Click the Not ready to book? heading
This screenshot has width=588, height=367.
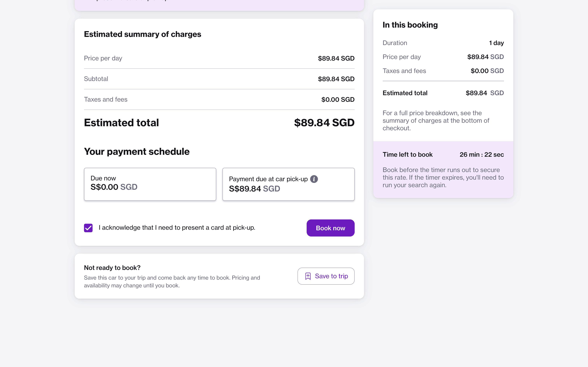(x=112, y=268)
